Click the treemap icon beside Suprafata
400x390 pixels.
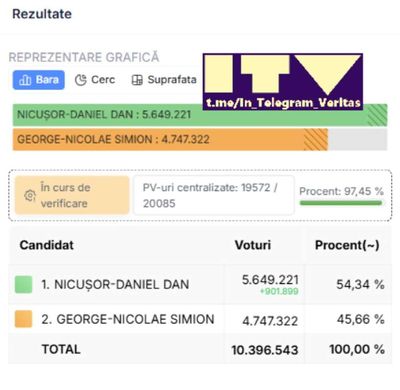click(x=137, y=80)
